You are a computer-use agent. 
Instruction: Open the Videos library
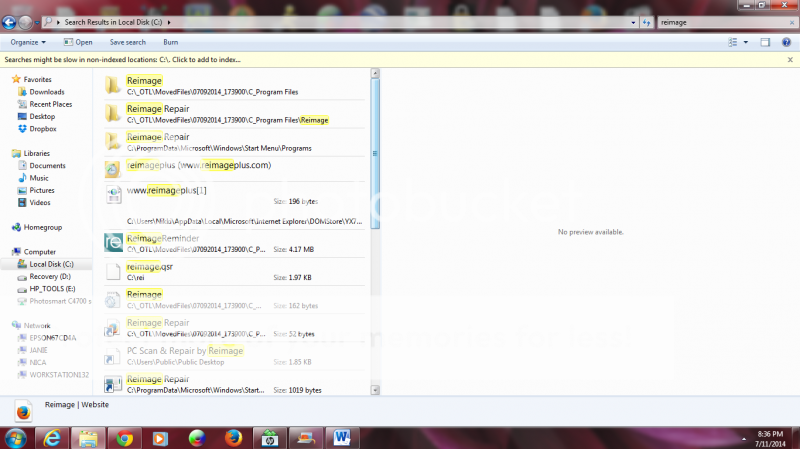click(39, 202)
